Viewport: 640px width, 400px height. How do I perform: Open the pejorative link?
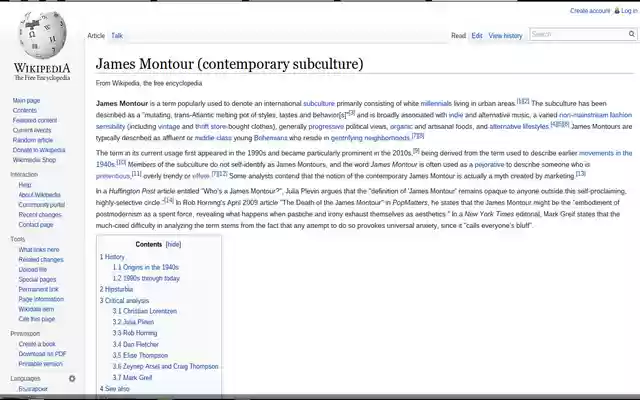pyautogui.click(x=489, y=164)
